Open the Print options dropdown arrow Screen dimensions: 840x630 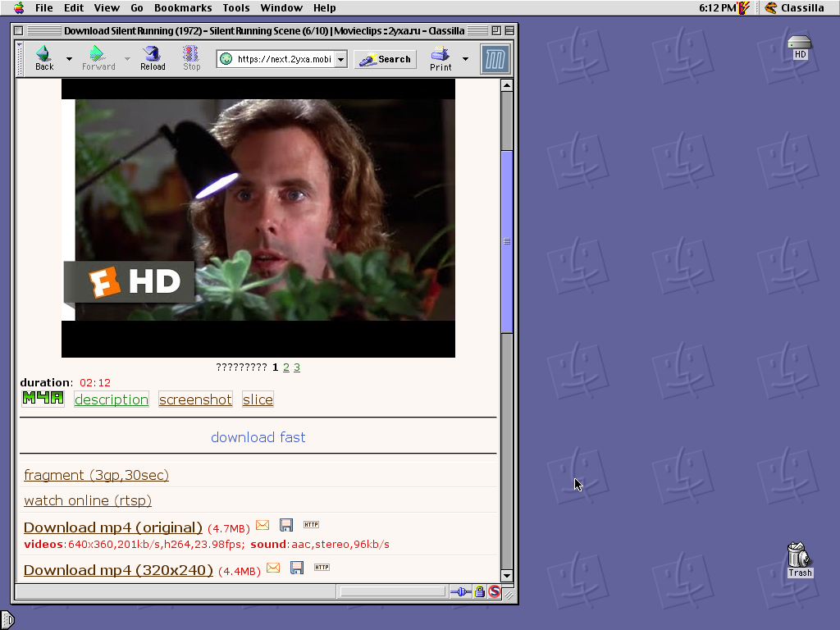pos(466,59)
